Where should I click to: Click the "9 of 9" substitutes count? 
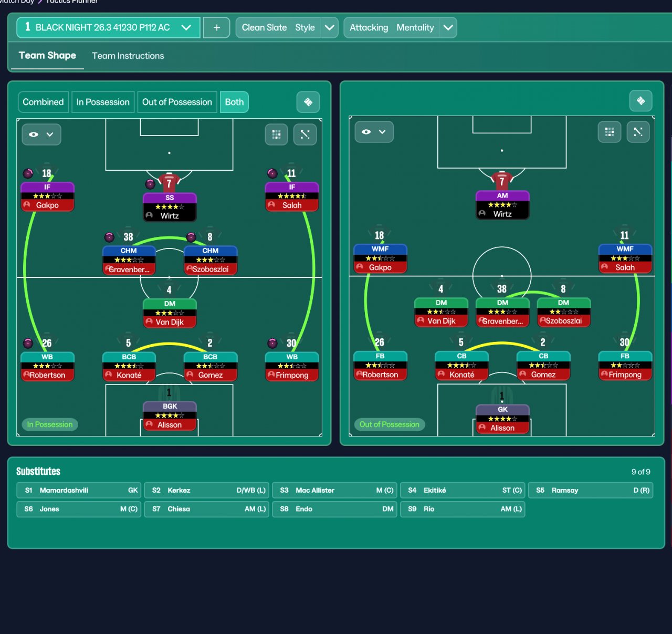point(640,472)
